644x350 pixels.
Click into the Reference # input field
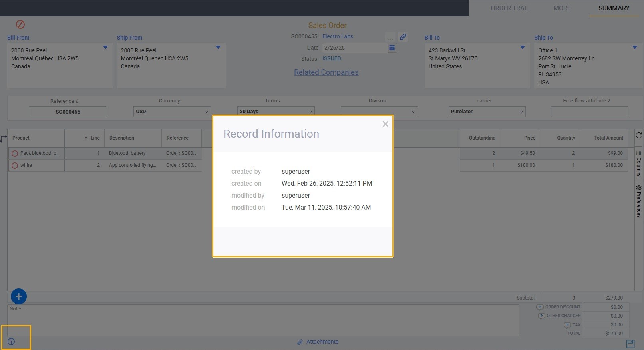pos(68,112)
